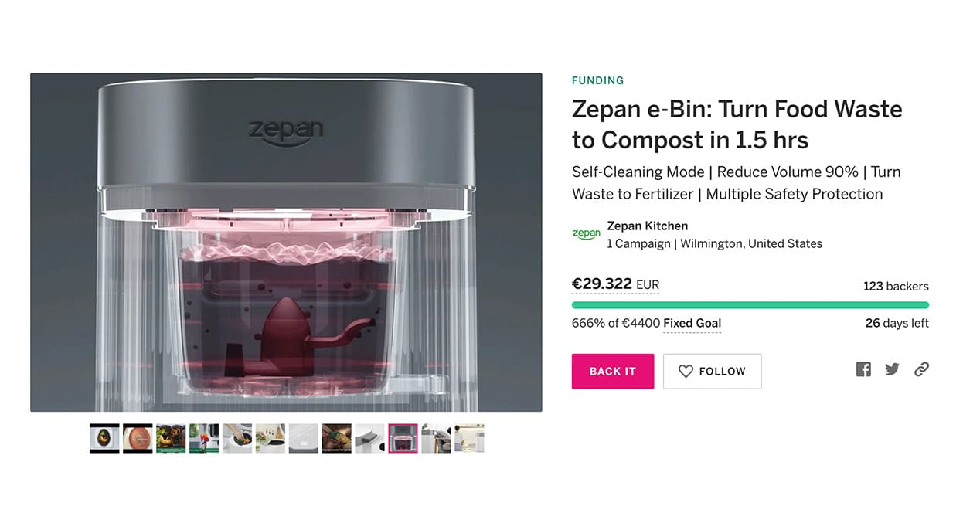Select third thumbnail showing food scraps
This screenshot has height=513, width=980.
click(171, 438)
